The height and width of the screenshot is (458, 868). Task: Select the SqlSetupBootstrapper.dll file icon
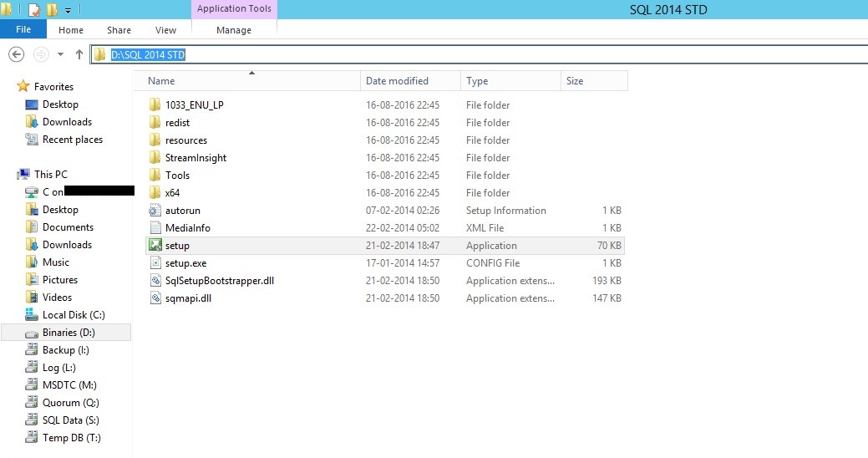tap(155, 281)
